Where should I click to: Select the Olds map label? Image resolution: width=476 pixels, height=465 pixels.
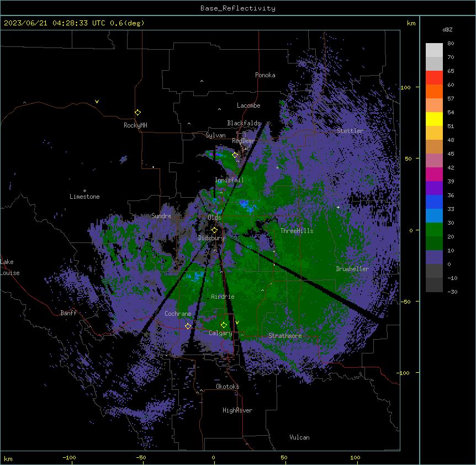pyautogui.click(x=214, y=218)
